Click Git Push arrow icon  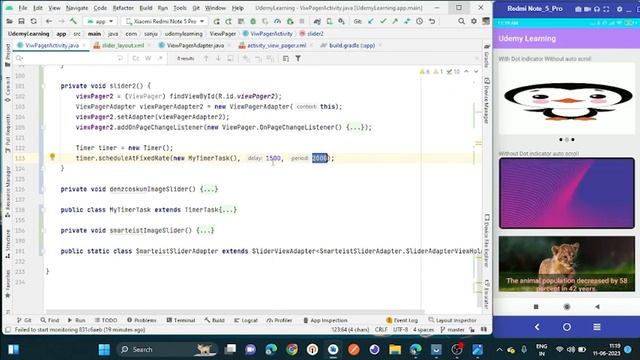(395, 21)
